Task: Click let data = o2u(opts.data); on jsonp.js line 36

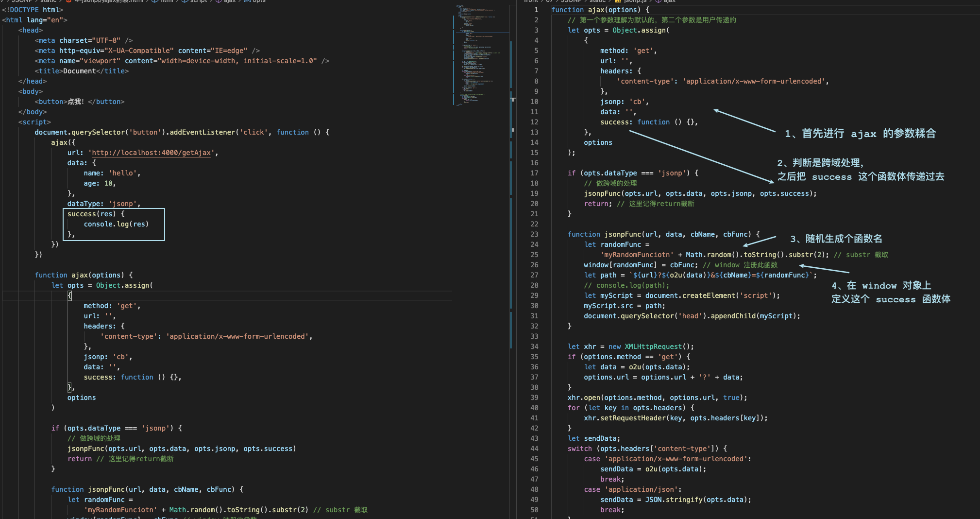Action: pos(637,367)
